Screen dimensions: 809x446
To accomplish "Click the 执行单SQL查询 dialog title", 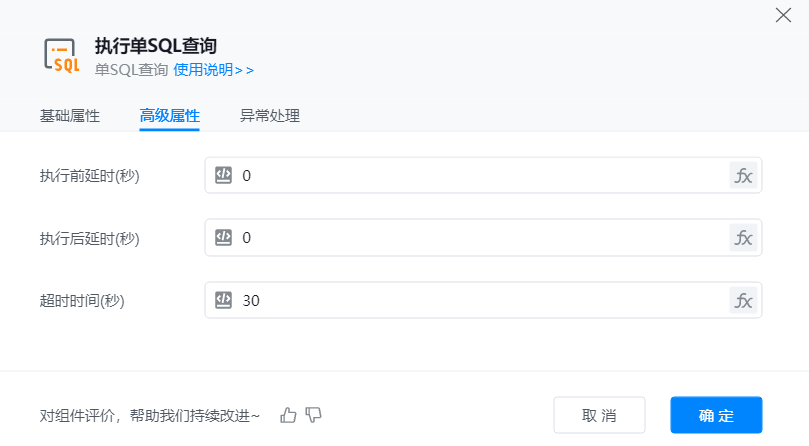I will [156, 45].
